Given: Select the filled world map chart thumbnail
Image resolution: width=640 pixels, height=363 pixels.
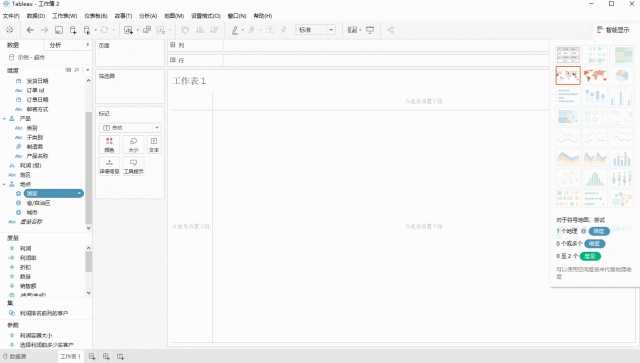Looking at the screenshot, I should 595,75.
